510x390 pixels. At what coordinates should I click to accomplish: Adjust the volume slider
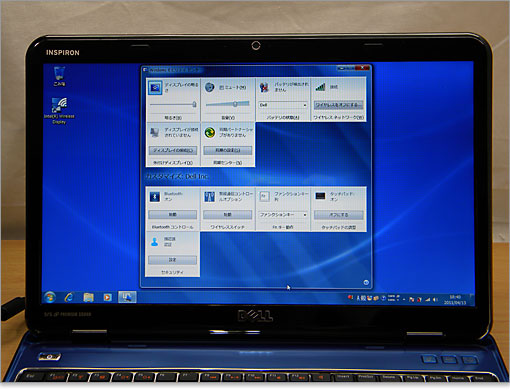(x=228, y=104)
